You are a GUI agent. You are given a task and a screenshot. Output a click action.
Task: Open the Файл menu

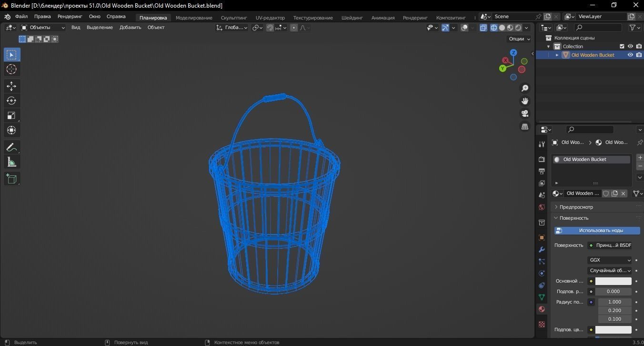[21, 17]
